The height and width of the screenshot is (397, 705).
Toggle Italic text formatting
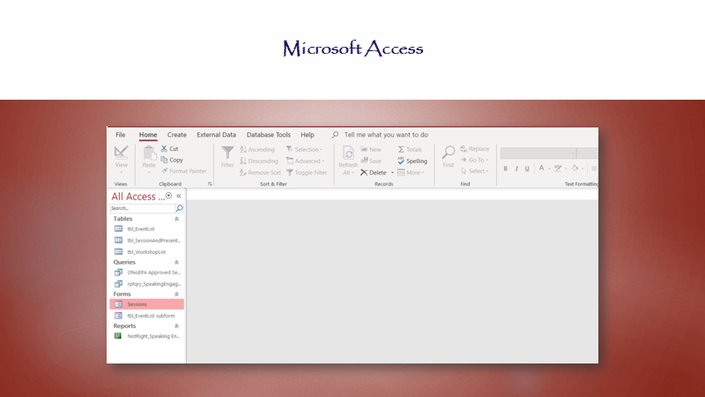point(516,169)
